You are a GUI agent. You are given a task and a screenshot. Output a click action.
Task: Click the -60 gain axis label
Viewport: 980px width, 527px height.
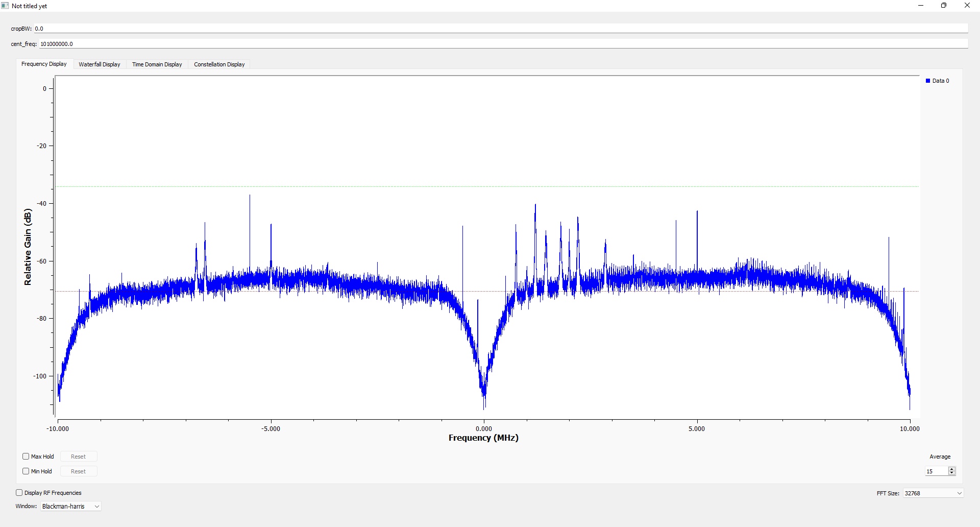pos(41,261)
